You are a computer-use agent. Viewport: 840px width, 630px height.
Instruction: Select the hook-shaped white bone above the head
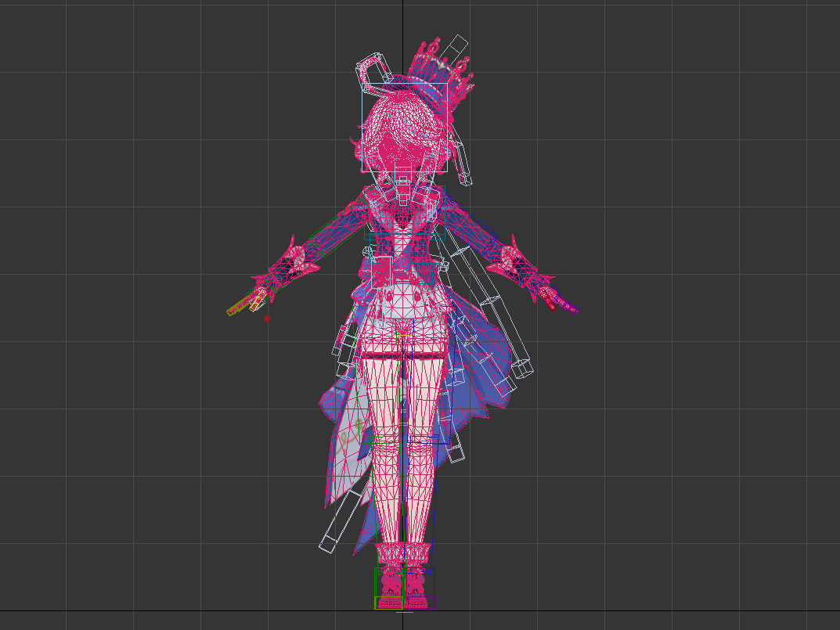click(x=366, y=68)
